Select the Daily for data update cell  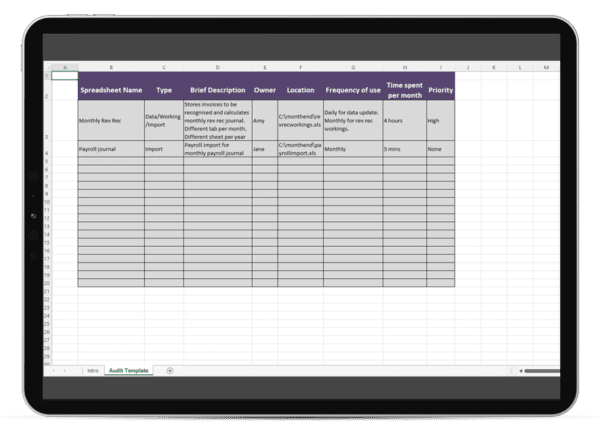353,120
